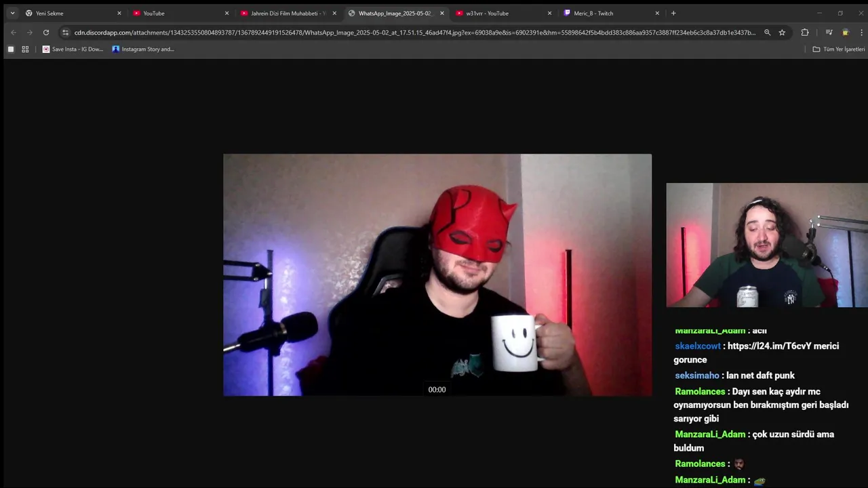Reload the current page
The height and width of the screenshot is (488, 868).
coord(45,32)
